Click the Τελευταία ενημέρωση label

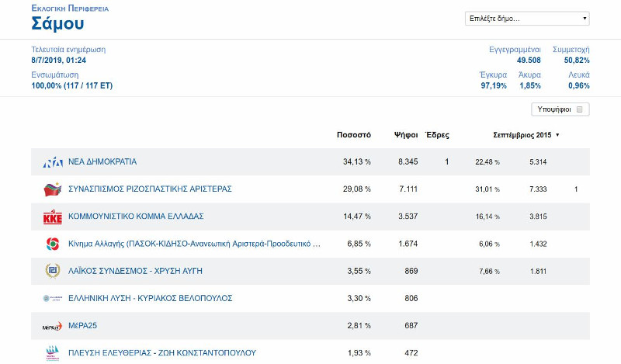tap(68, 50)
